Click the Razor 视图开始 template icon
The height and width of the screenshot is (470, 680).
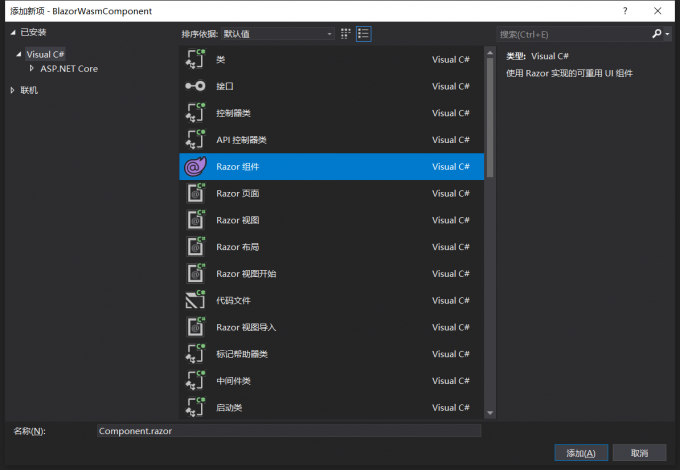(x=195, y=274)
